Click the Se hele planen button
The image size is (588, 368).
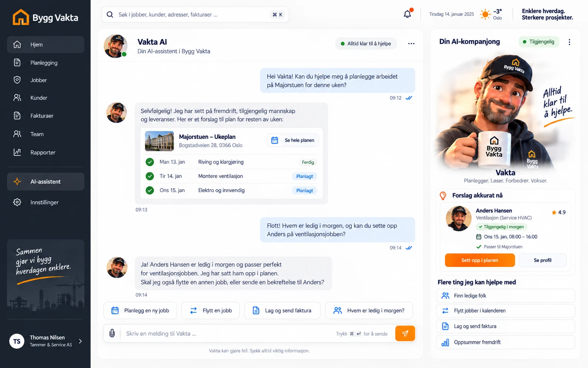pyautogui.click(x=293, y=140)
